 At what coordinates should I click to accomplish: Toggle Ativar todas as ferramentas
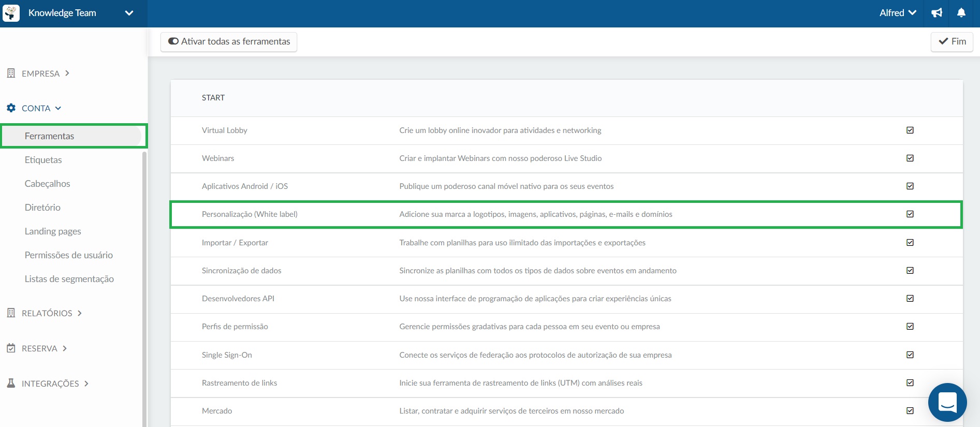tap(229, 41)
